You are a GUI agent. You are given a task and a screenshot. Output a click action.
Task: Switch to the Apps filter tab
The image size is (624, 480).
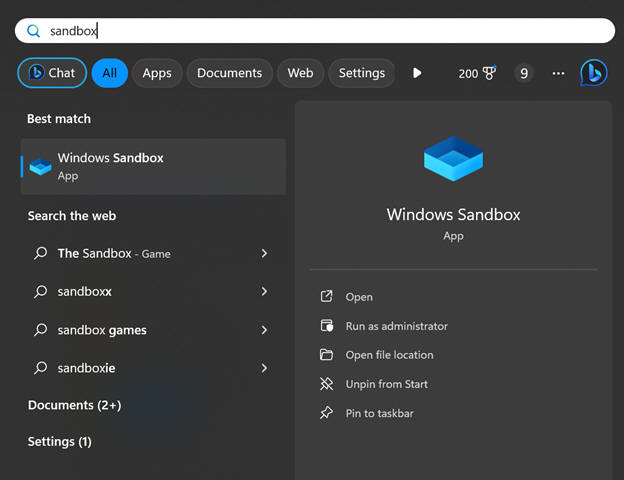(157, 73)
